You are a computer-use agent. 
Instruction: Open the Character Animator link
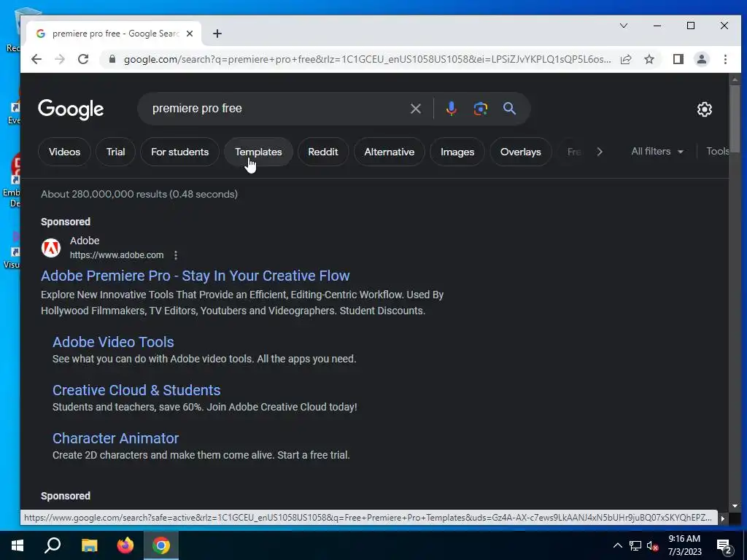(x=116, y=438)
